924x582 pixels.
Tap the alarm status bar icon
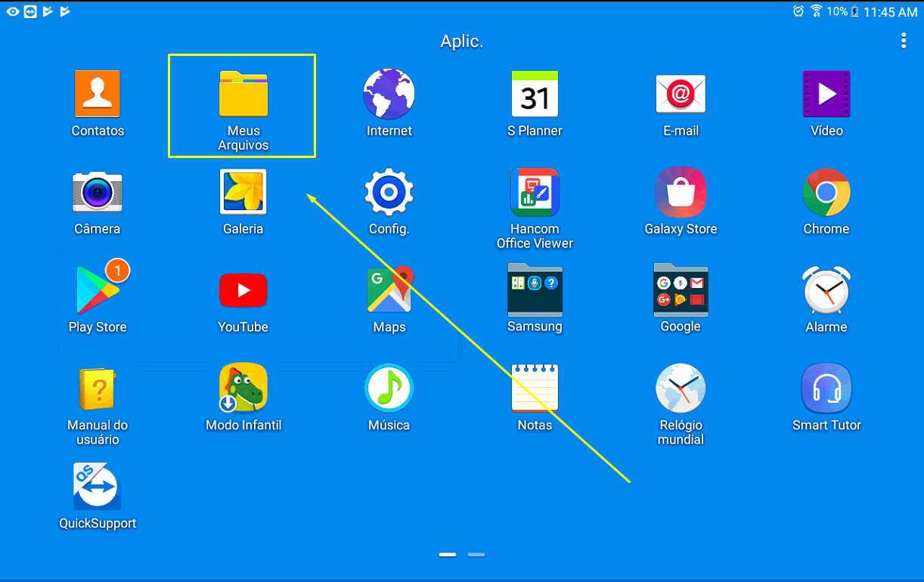(798, 11)
